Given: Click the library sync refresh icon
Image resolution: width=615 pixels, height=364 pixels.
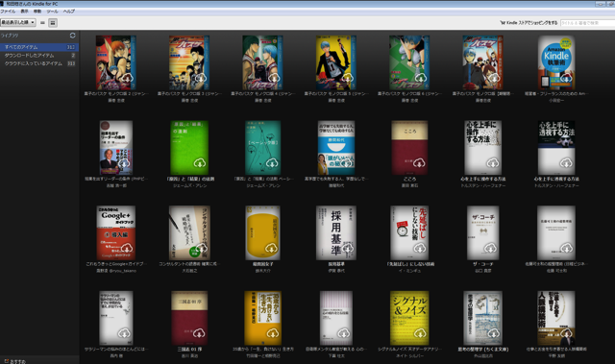Looking at the screenshot, I should coord(73,36).
